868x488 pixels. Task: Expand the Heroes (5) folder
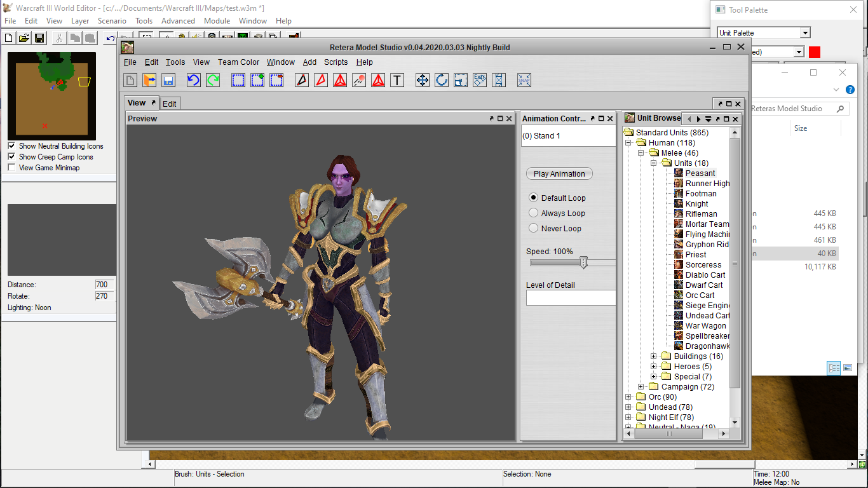point(654,367)
